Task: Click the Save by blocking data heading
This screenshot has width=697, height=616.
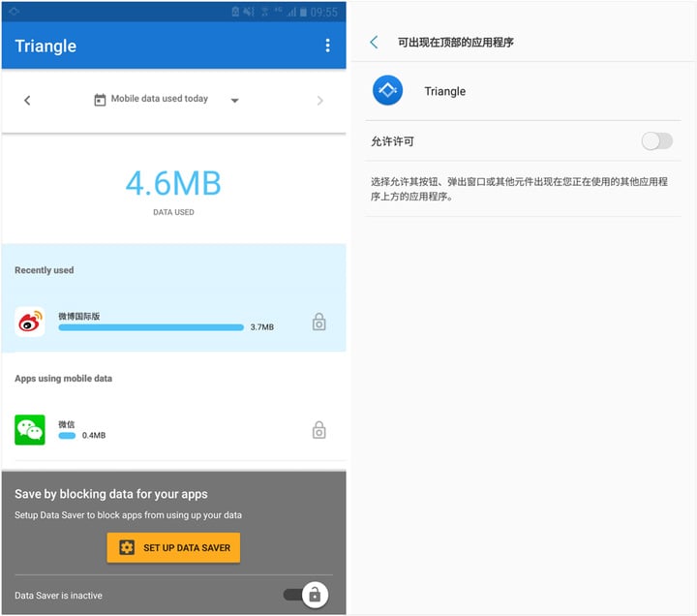Action: coord(111,494)
